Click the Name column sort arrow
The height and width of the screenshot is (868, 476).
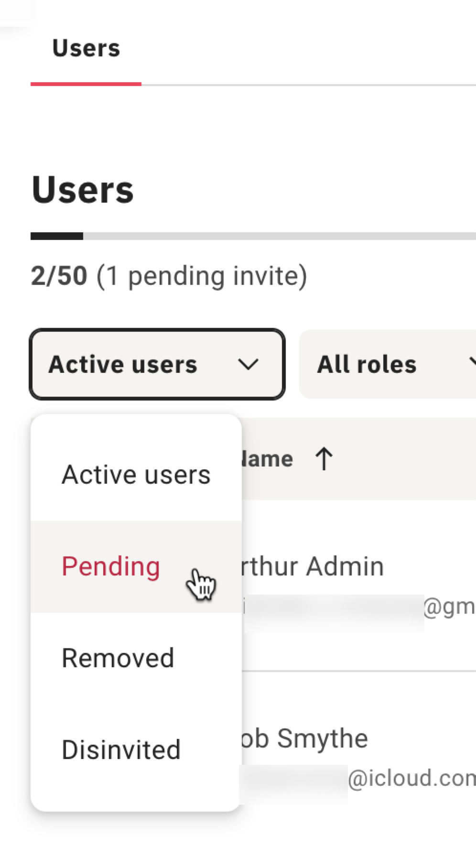(x=323, y=458)
